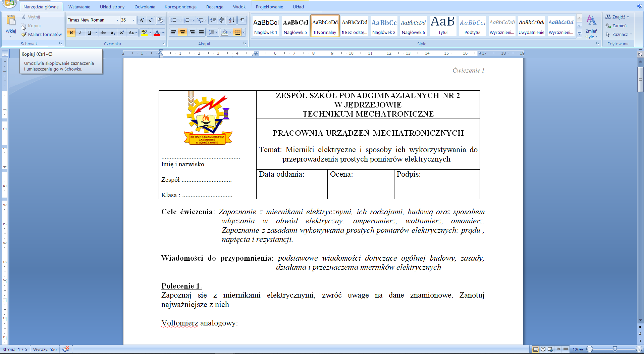Expand the Styles gallery more arrow

click(x=579, y=34)
